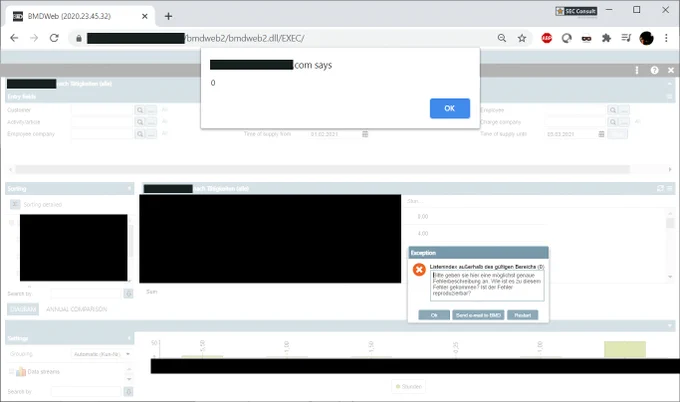Click the down arrow in Data streams list

(x=129, y=379)
